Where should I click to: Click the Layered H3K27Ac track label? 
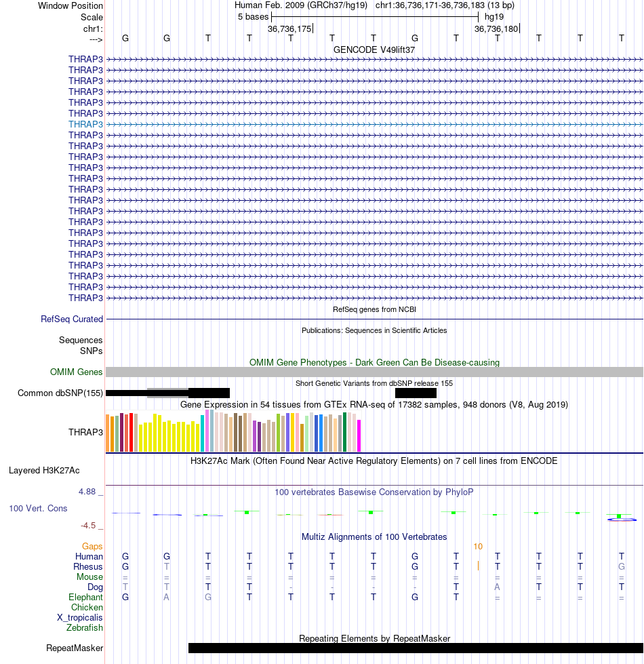[x=44, y=471]
